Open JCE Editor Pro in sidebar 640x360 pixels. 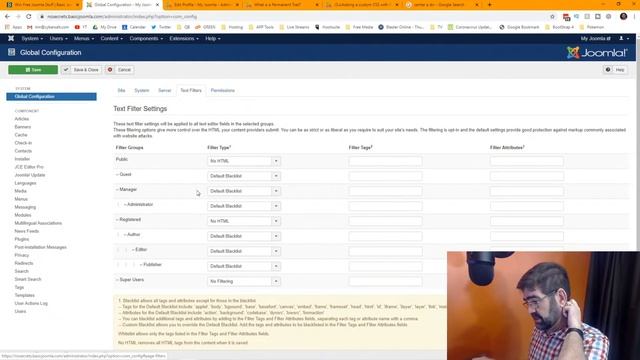coord(29,167)
